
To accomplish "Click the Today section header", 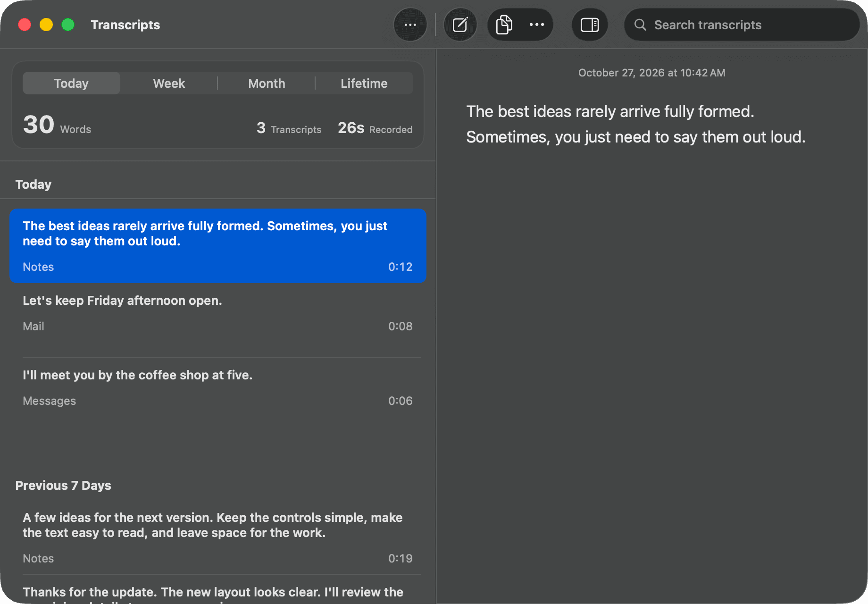I will pos(33,184).
